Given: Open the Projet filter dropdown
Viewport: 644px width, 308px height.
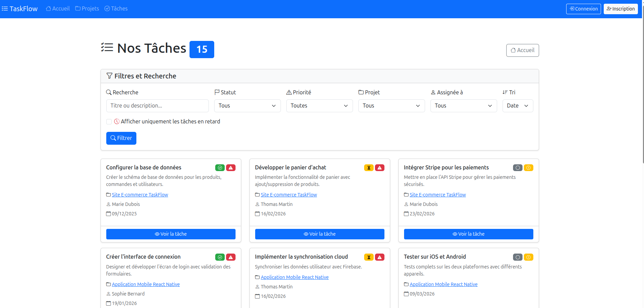Looking at the screenshot, I should [392, 106].
